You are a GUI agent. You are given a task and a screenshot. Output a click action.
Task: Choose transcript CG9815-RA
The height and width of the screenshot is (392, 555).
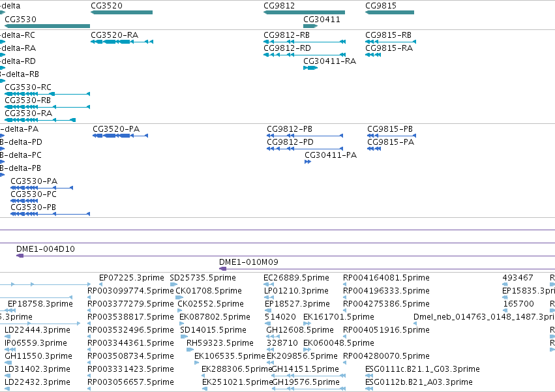click(389, 48)
